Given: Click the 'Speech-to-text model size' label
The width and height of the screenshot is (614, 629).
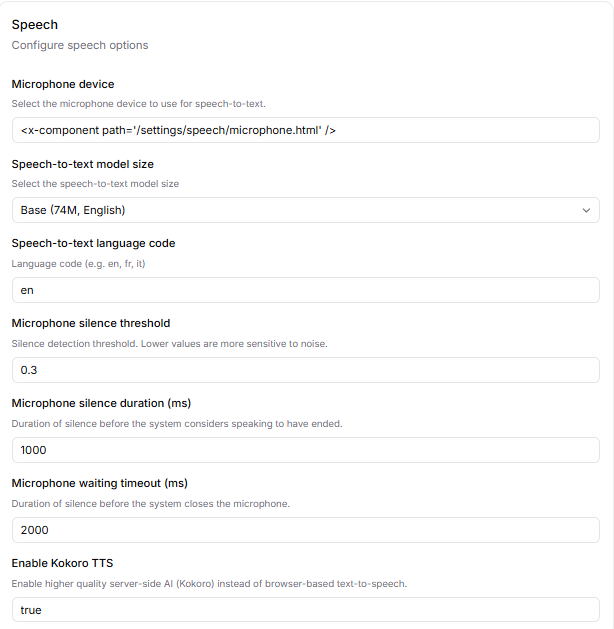Looking at the screenshot, I should (x=83, y=164).
